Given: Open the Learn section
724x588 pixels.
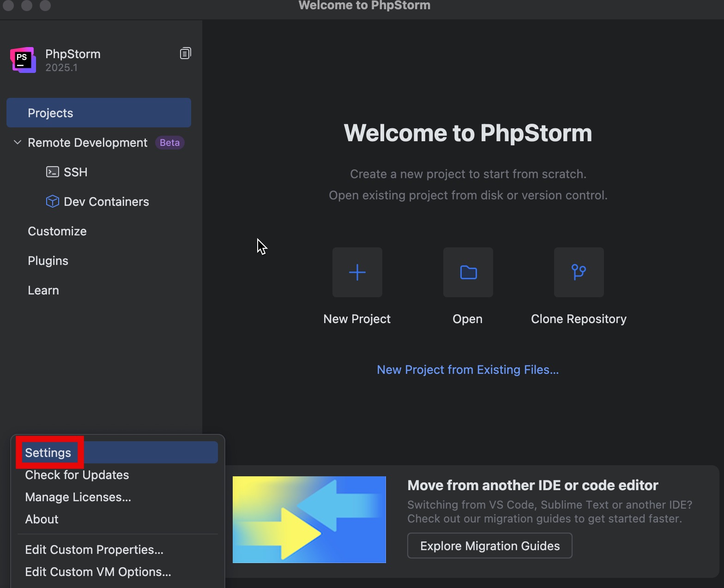Looking at the screenshot, I should coord(43,290).
